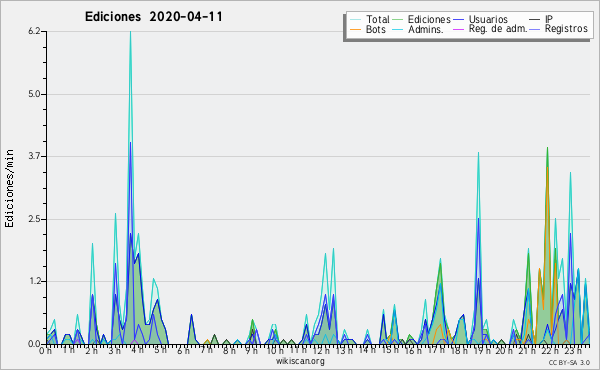Click the wikiscan.org text under the axis

(x=300, y=361)
